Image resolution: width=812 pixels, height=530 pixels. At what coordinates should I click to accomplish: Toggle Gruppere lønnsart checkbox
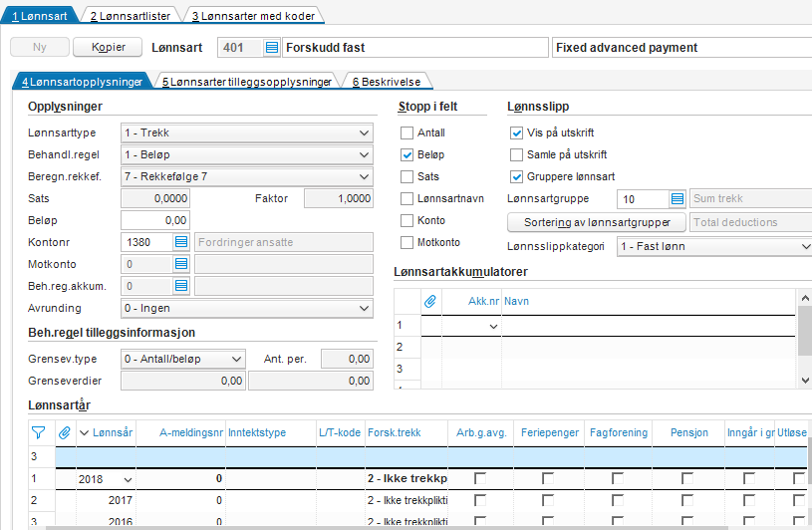(x=516, y=176)
